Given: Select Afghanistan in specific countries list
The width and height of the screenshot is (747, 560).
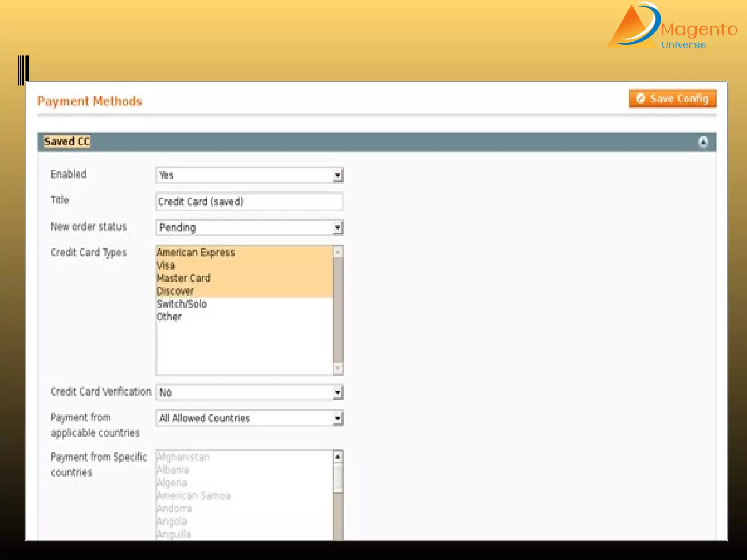Looking at the screenshot, I should (x=183, y=457).
